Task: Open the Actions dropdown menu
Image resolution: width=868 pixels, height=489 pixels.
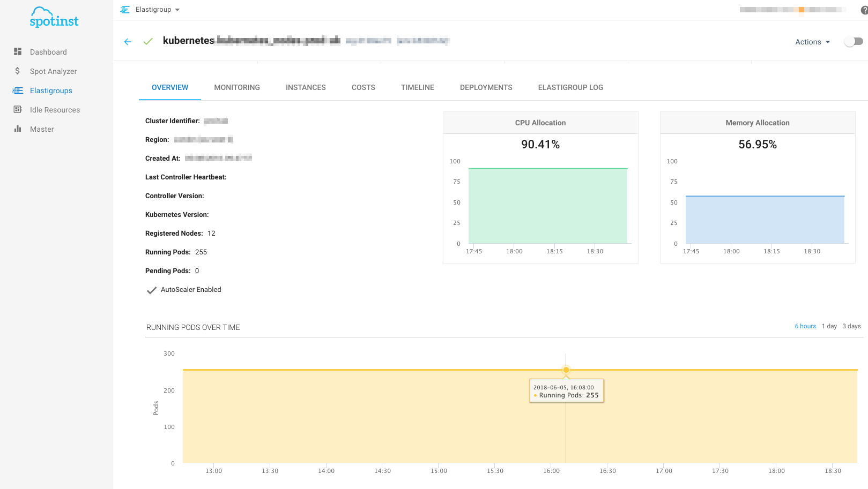Action: pyautogui.click(x=812, y=42)
